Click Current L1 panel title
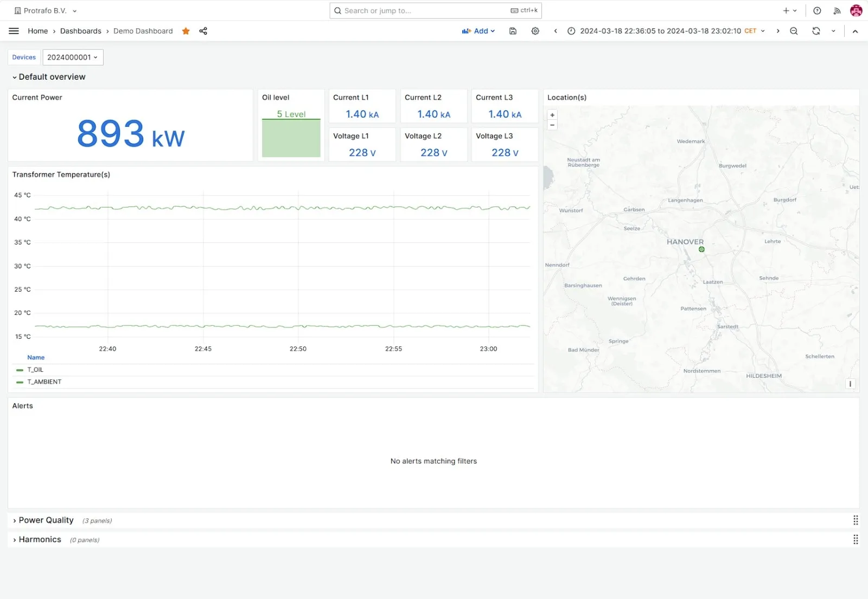The height and width of the screenshot is (599, 868). pyautogui.click(x=351, y=98)
